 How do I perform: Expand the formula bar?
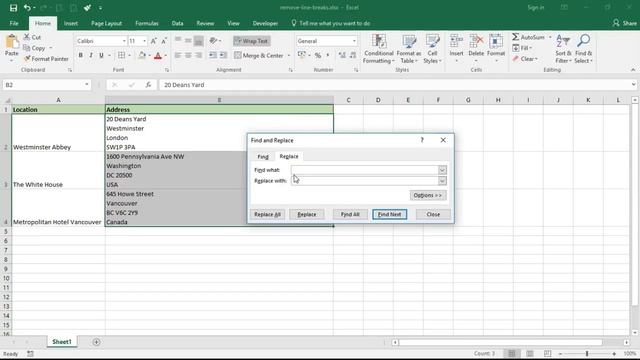(x=633, y=85)
